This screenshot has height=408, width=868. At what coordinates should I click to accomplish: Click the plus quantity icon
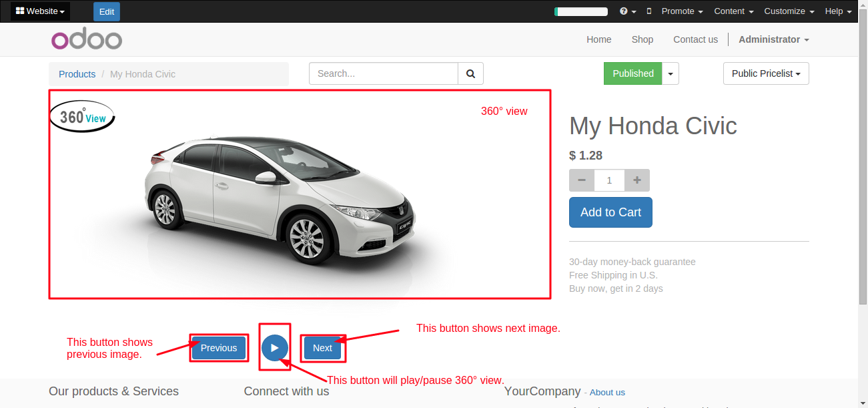point(637,180)
